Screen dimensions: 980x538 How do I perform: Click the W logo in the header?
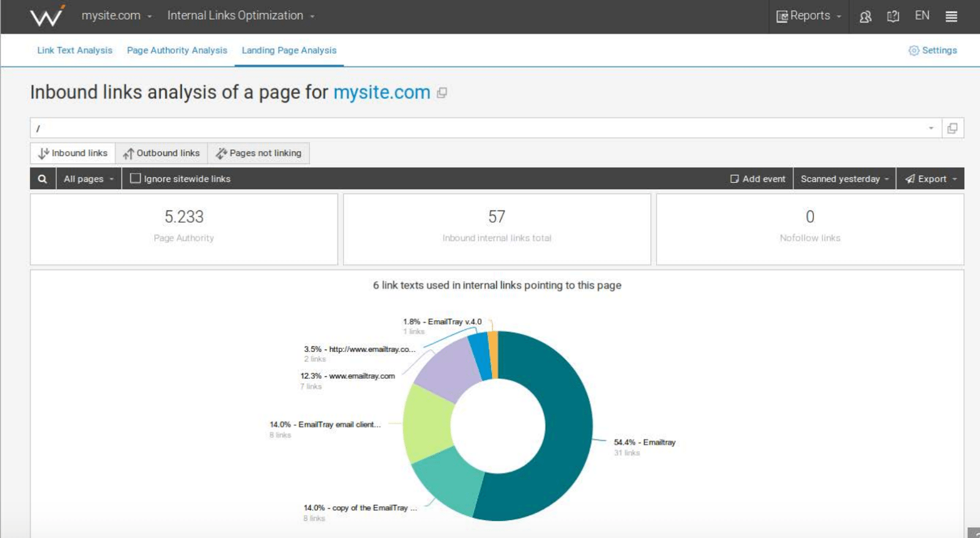point(47,16)
